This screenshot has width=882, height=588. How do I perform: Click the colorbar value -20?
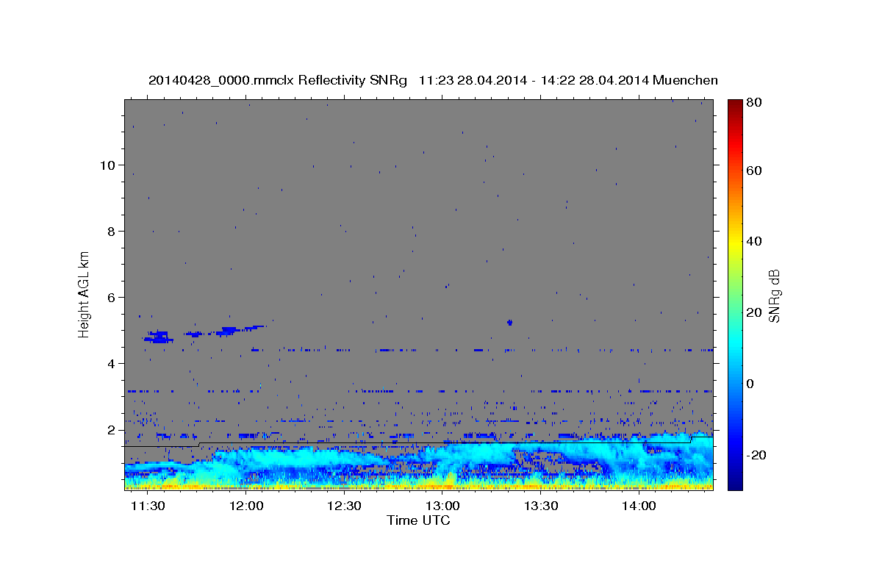click(x=756, y=455)
